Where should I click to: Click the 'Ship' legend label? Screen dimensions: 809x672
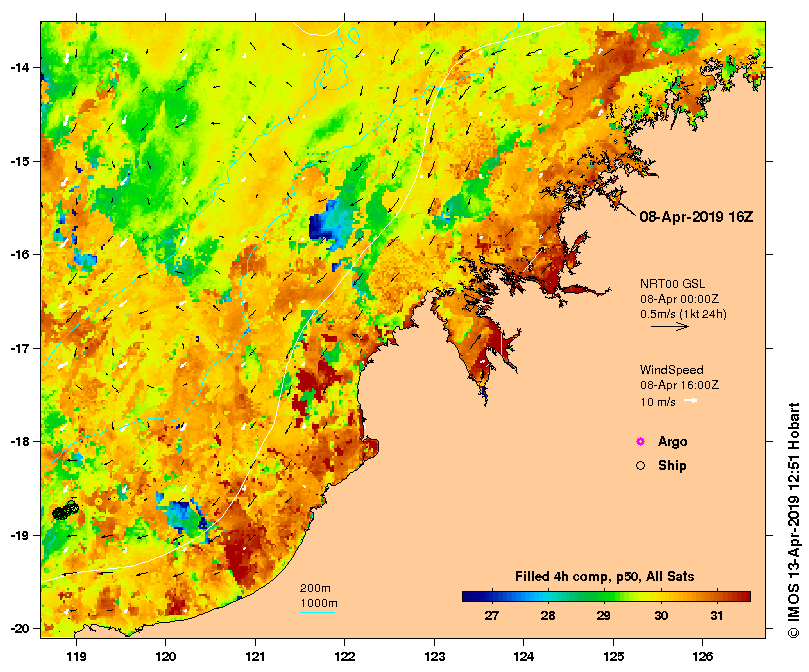tap(672, 466)
